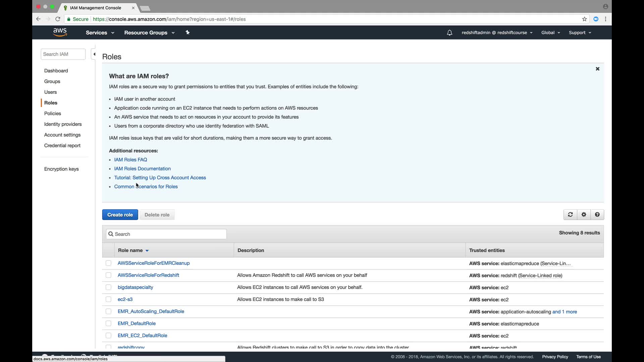Click the Create role button
The width and height of the screenshot is (644, 362).
click(x=120, y=215)
